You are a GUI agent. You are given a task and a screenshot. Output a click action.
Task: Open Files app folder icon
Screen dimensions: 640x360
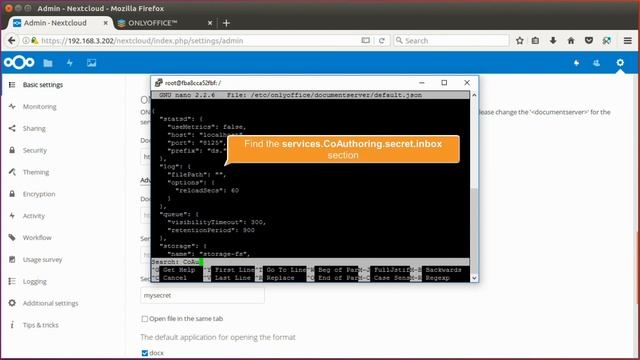tap(48, 63)
